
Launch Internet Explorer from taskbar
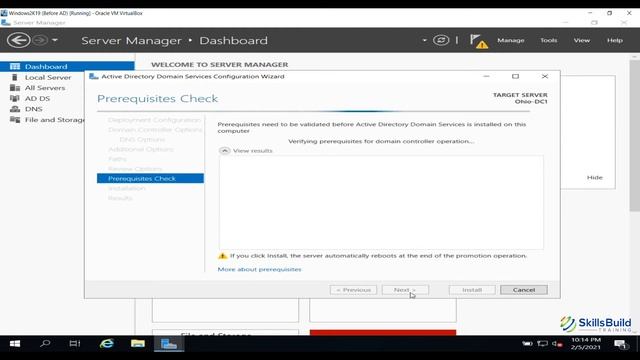[x=107, y=344]
